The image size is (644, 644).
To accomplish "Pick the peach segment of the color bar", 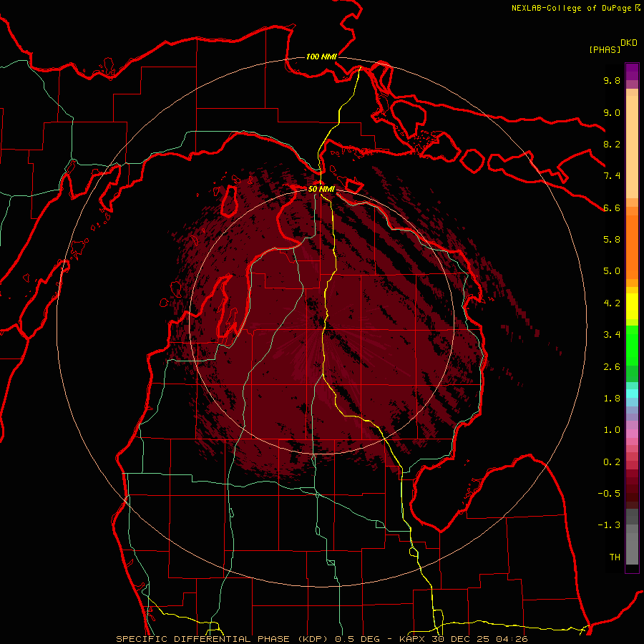I will pyautogui.click(x=632, y=147).
